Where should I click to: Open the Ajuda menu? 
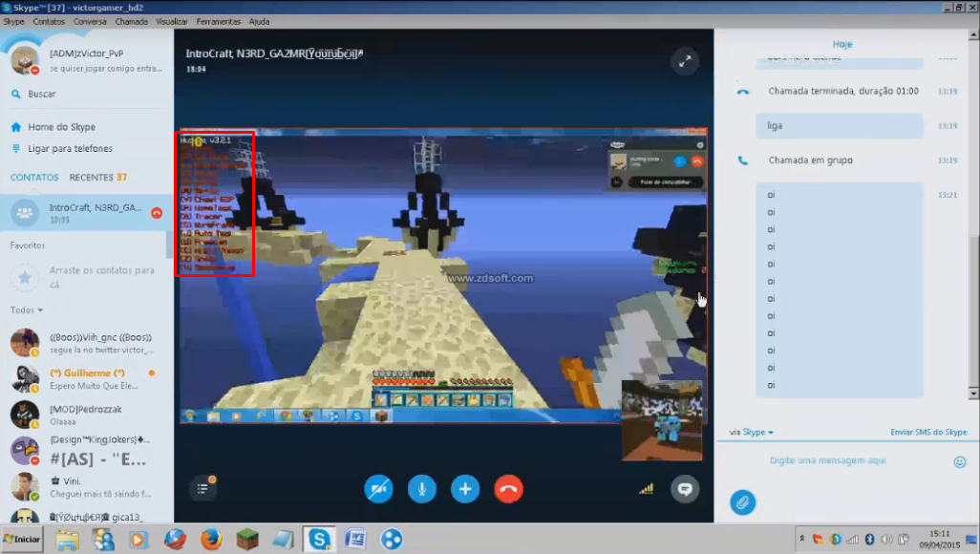click(x=260, y=21)
